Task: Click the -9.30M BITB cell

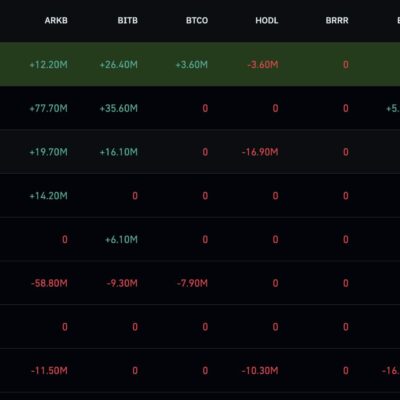Action: [x=122, y=283]
